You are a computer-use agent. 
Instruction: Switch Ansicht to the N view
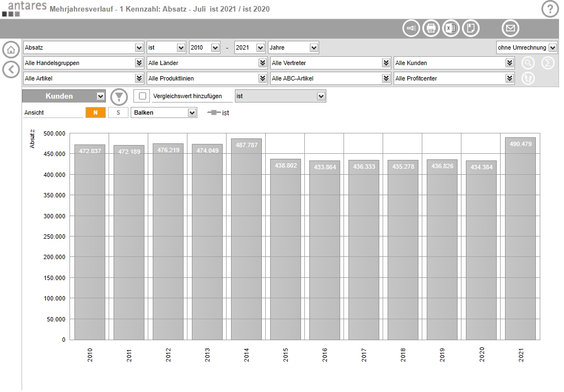pos(95,112)
